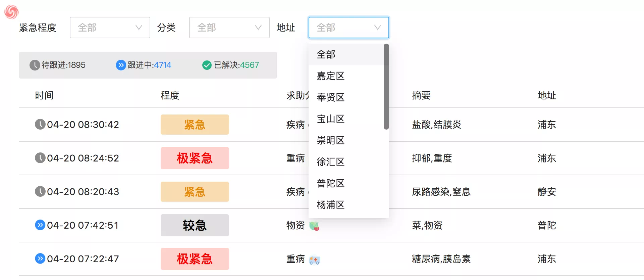
Task: Click category 物资 on row 07:42:51
Action: pyautogui.click(x=296, y=225)
